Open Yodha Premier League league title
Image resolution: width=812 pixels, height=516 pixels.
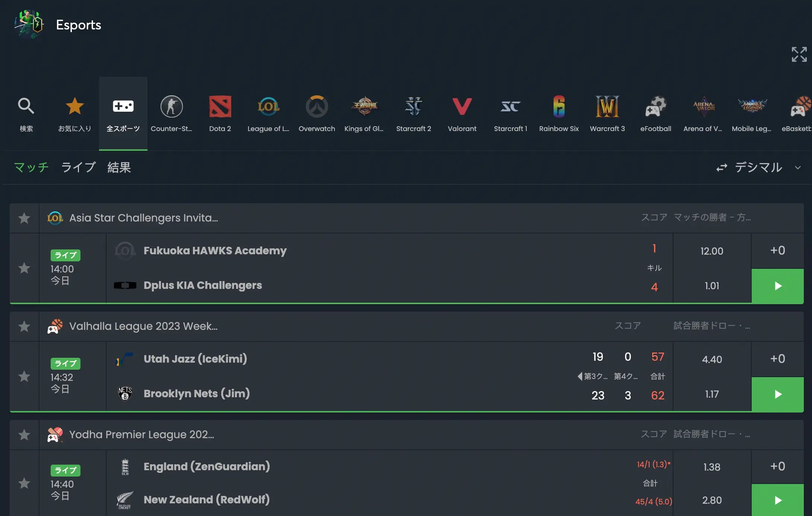(142, 434)
